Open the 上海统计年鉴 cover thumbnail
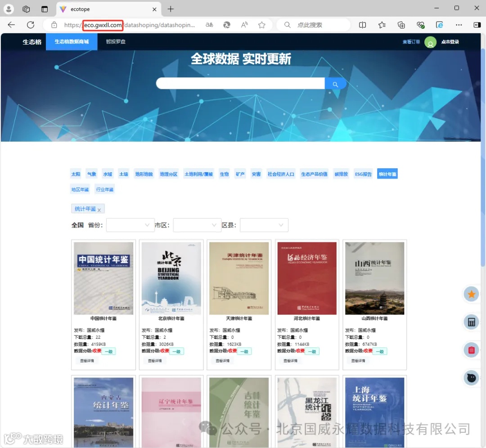This screenshot has height=448, width=486. click(375, 412)
